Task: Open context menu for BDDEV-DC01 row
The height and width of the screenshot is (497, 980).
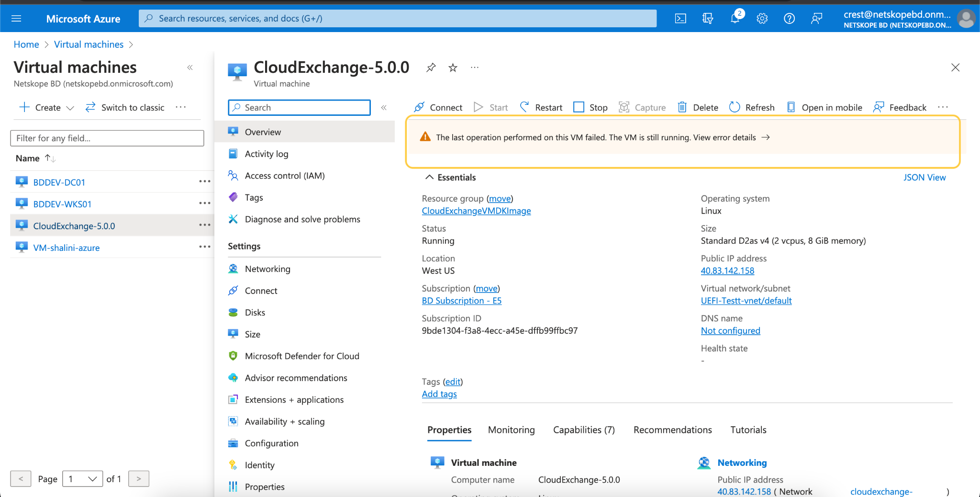Action: point(205,181)
